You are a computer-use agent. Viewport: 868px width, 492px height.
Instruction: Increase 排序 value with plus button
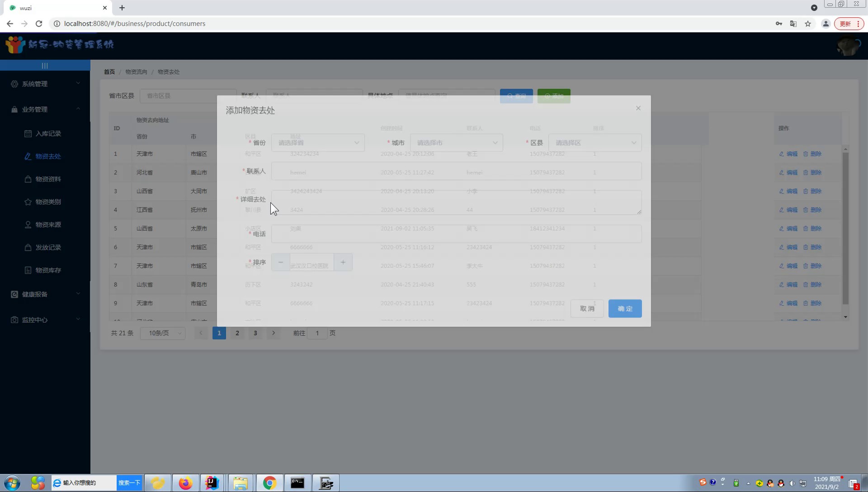tap(343, 262)
